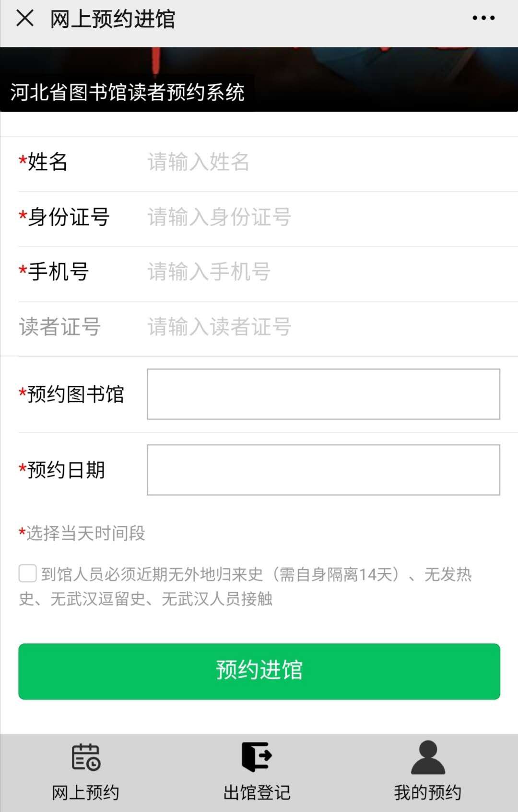Tap the 河北省图书馆读者预约系统 banner title
The height and width of the screenshot is (812, 518).
point(128,92)
